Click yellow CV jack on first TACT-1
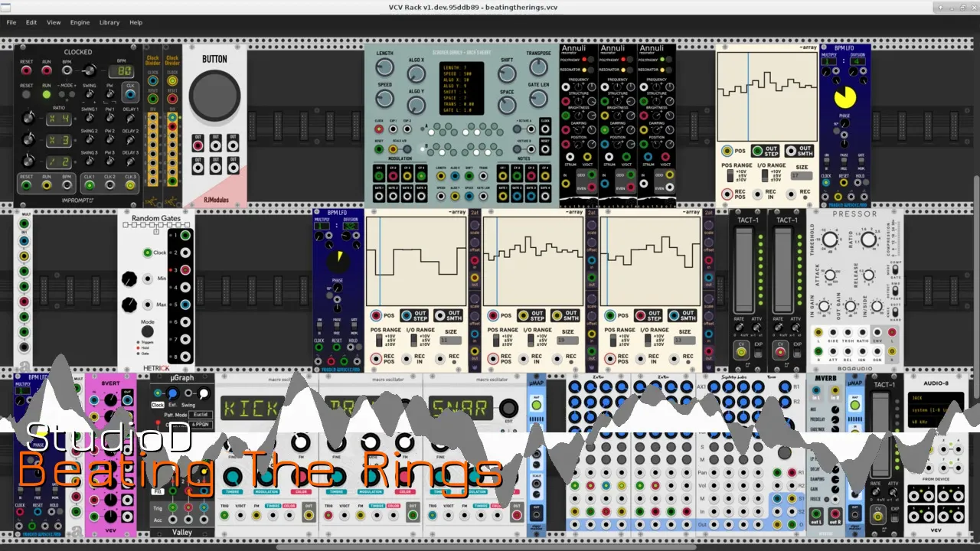Viewport: 980px width, 551px height. 741,352
